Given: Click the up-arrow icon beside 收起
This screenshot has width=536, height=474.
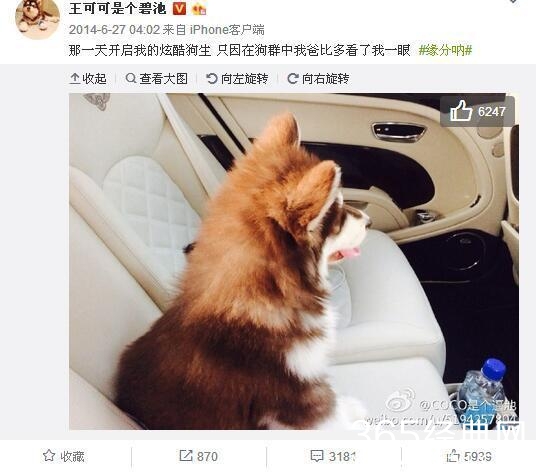Looking at the screenshot, I should pyautogui.click(x=75, y=79).
